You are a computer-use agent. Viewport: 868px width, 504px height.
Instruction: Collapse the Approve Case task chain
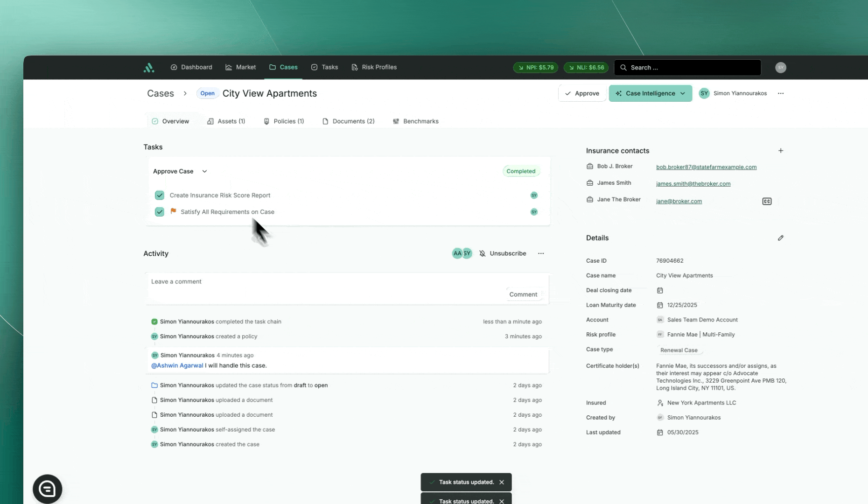(x=204, y=171)
